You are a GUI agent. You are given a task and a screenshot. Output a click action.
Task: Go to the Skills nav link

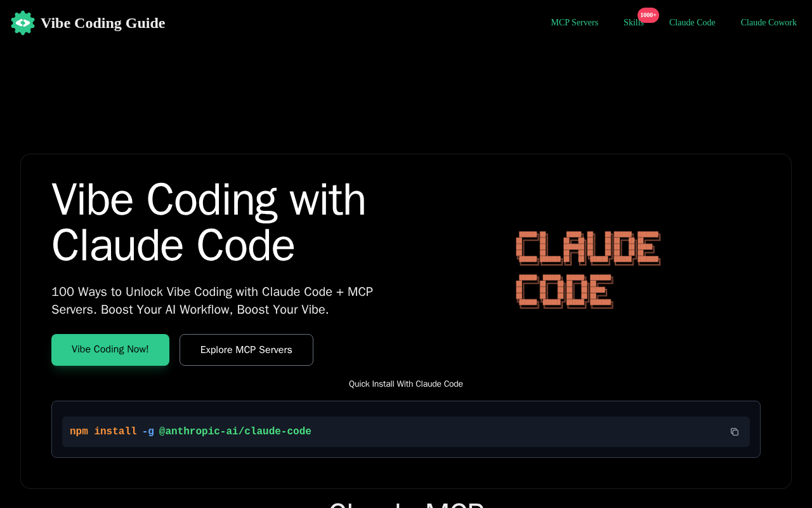coord(633,23)
